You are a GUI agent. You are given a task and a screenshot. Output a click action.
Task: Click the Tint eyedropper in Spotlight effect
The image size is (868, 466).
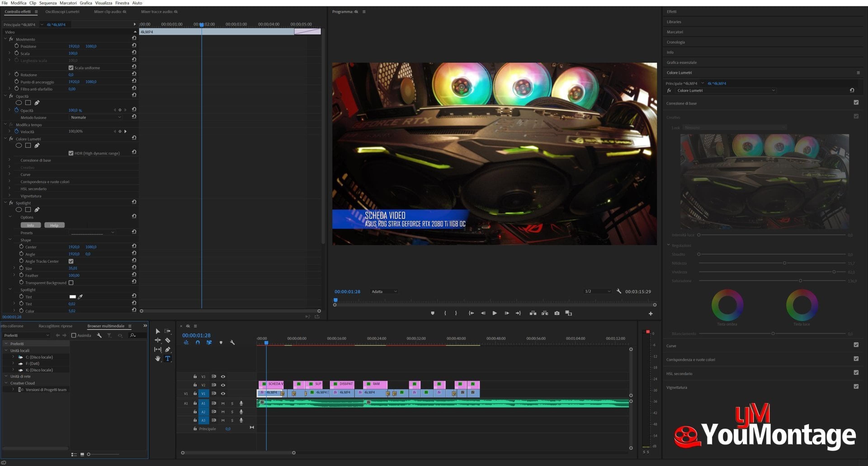[x=80, y=297]
